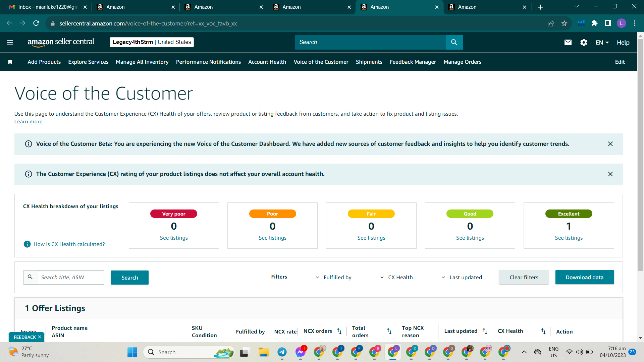Open Shipments menu item

(x=369, y=62)
